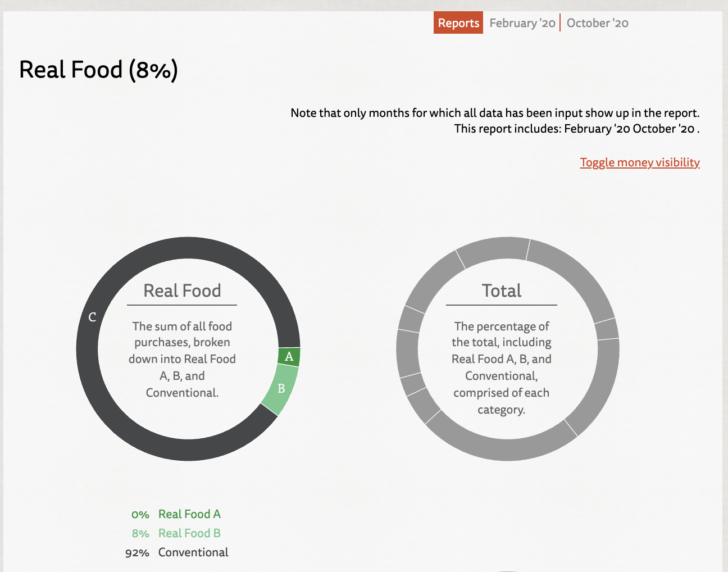Switch to the February '20 report
The image size is (728, 572).
click(x=522, y=23)
